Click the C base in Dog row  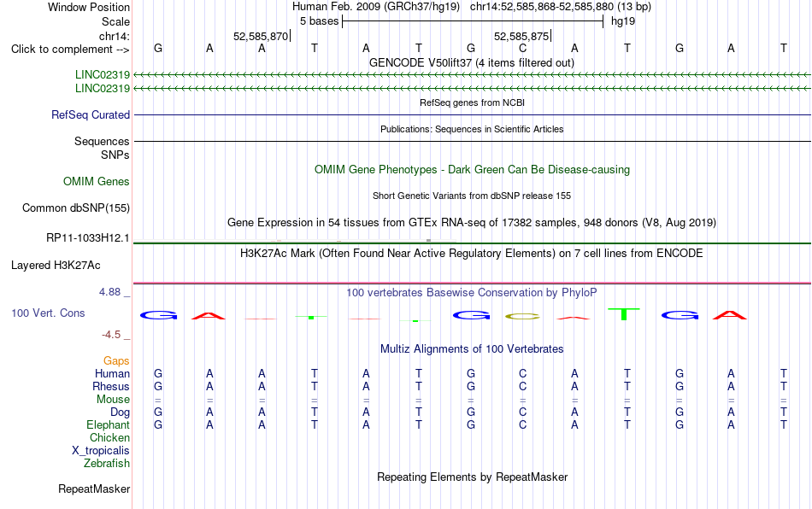click(x=522, y=412)
